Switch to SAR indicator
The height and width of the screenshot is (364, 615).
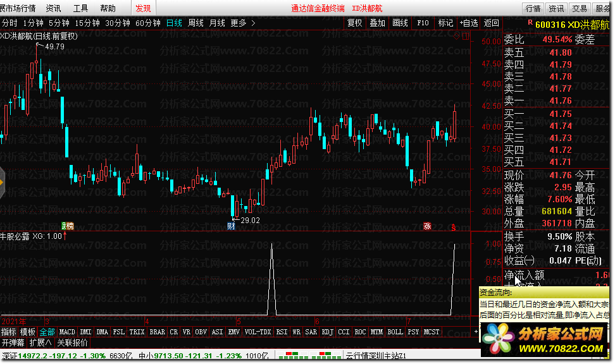[311, 332]
